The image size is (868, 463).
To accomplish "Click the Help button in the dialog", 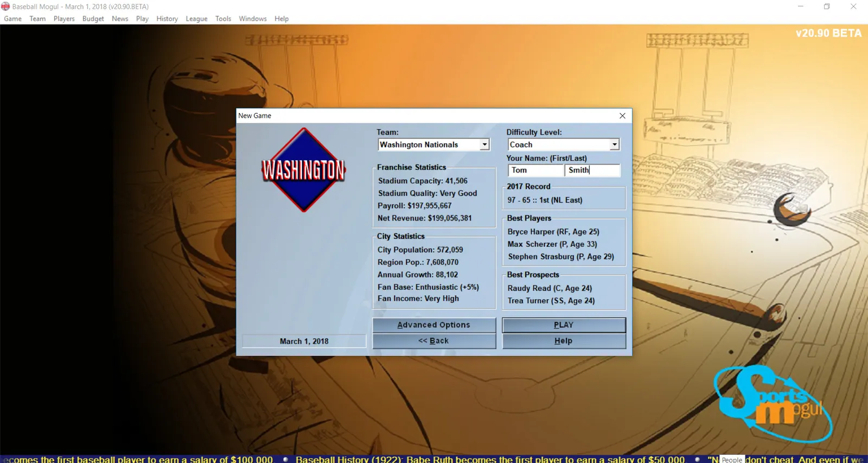I will pos(564,341).
